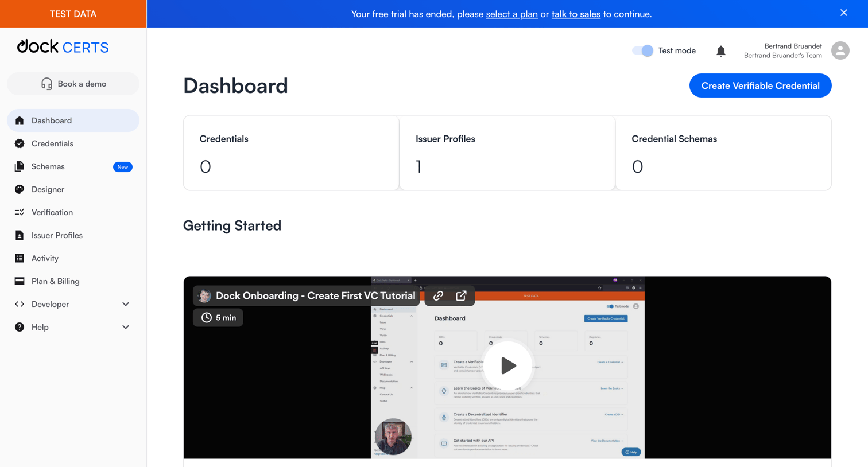Copy video link with the chain icon
The image size is (868, 467).
438,295
